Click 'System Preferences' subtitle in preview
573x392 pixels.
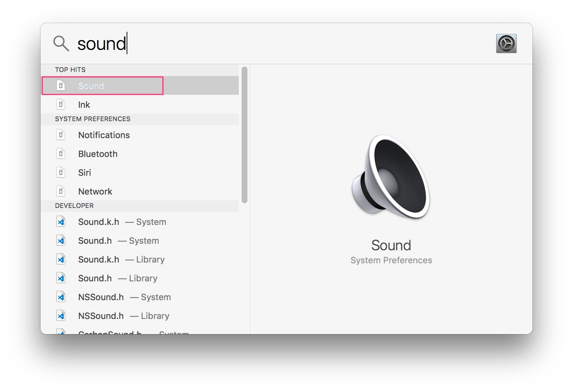point(391,260)
